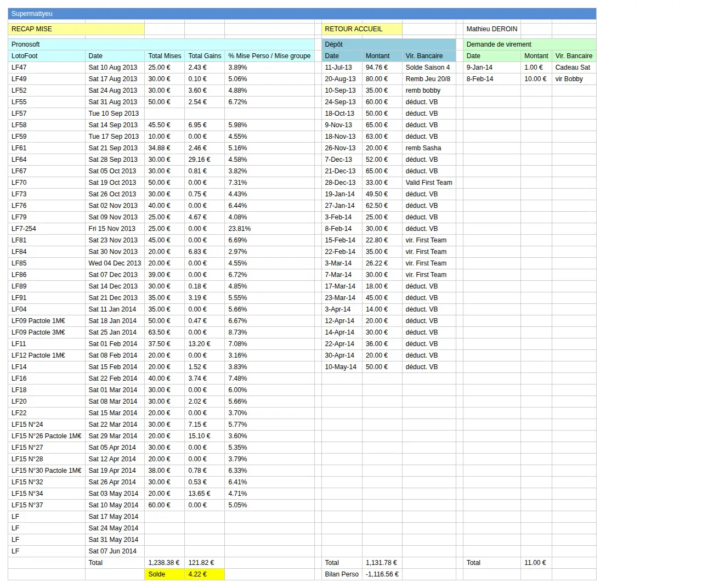702x588 pixels.
Task: Select the 94.76 € deposit amount
Action: [x=382, y=67]
